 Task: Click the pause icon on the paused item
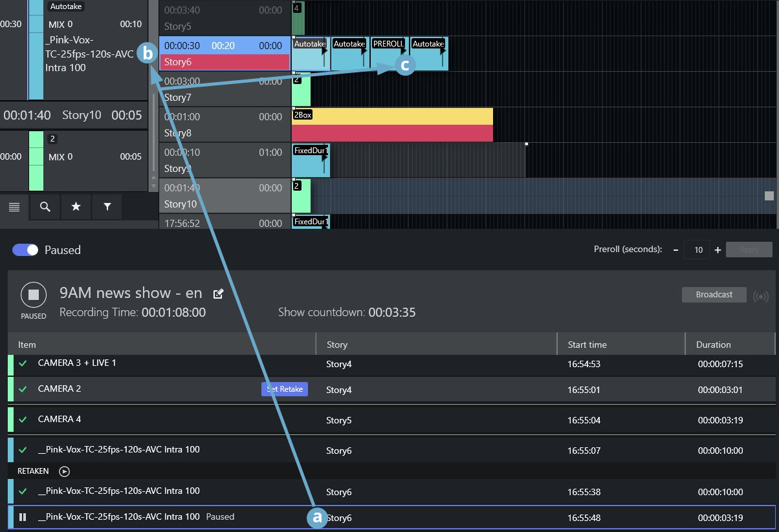(x=23, y=517)
